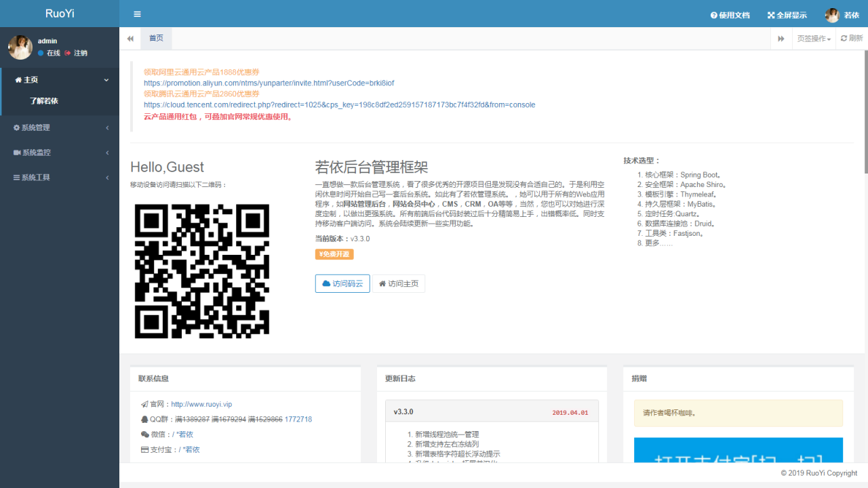
Task: Expand the 系统管理 menu
Action: [x=60, y=127]
